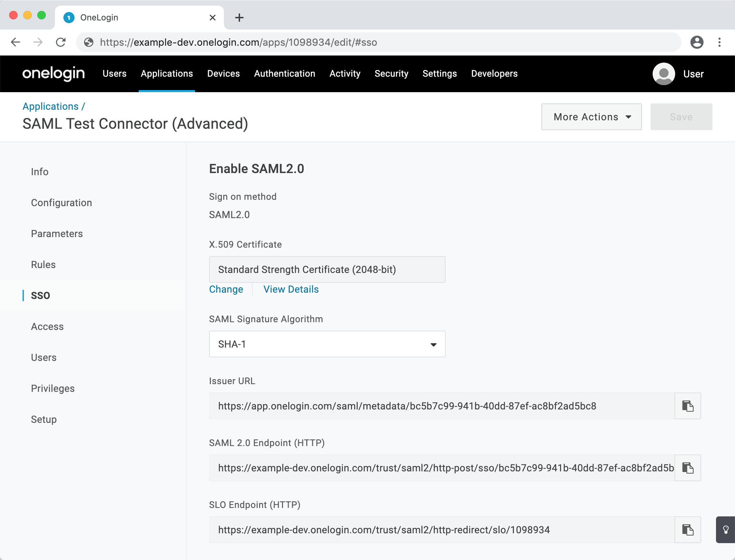Close the OneLogin browser tab
Viewport: 735px width, 560px height.
click(x=213, y=18)
